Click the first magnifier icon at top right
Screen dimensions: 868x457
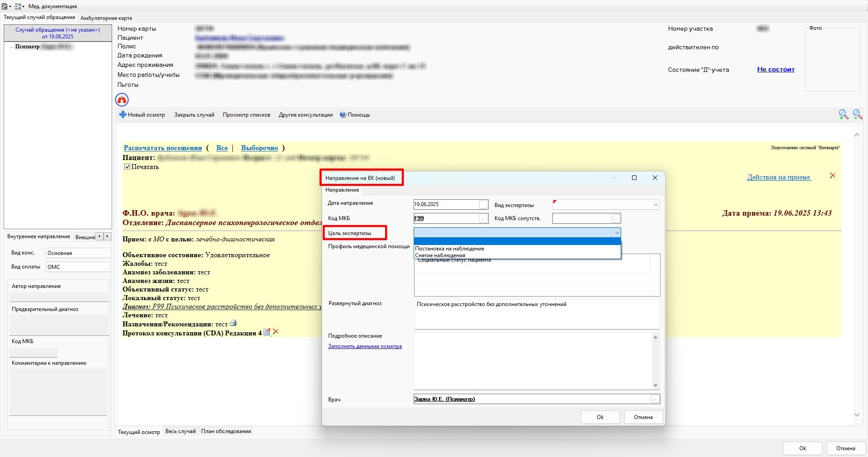(x=843, y=115)
